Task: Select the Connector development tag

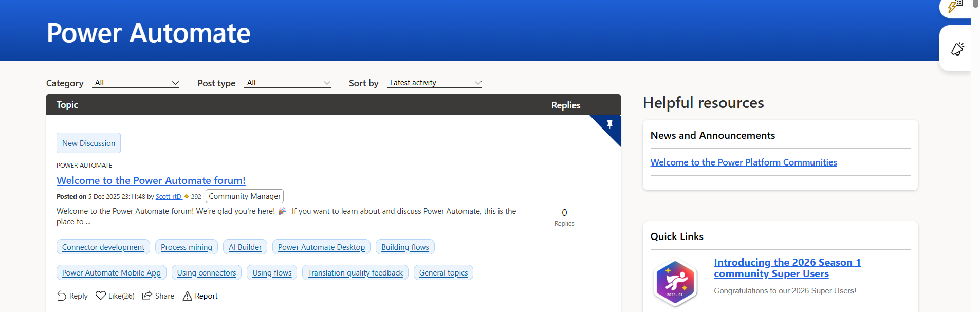Action: tap(103, 247)
